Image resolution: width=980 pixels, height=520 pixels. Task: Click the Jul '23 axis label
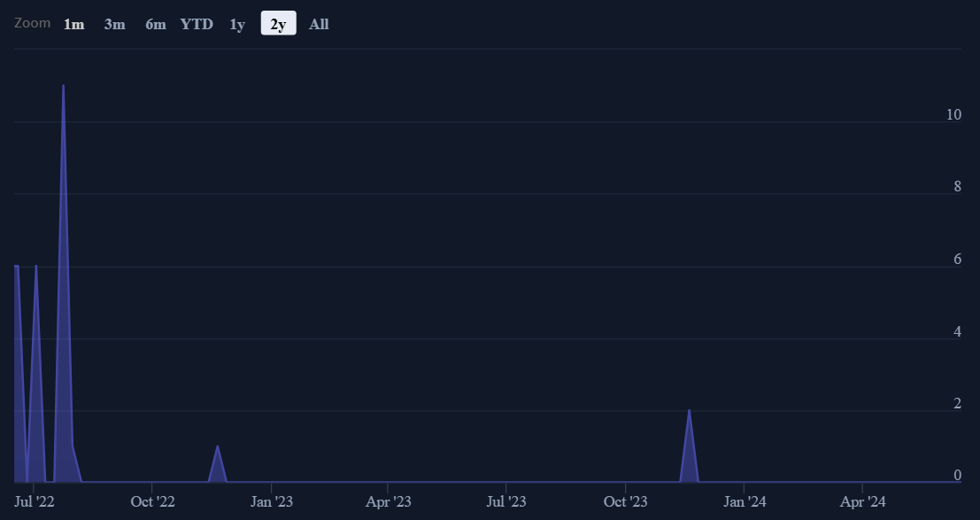click(x=506, y=501)
